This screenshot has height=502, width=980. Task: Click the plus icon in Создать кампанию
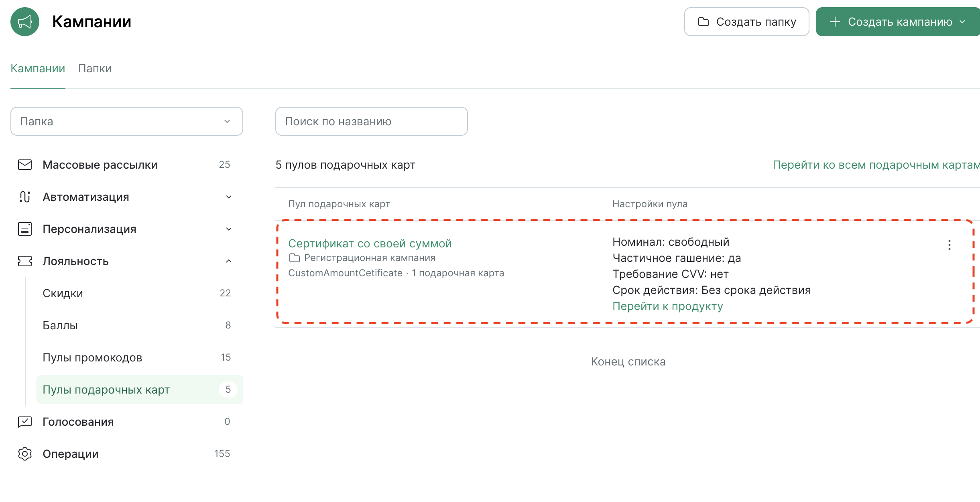835,22
